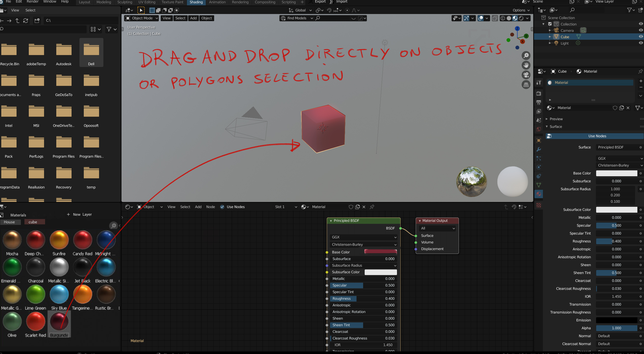Search materials magnifier icon in Materials panel
644x354 pixels.
(x=113, y=225)
